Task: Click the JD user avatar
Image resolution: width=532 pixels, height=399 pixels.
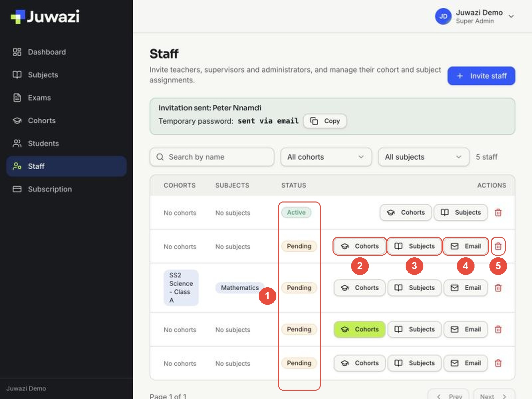Action: (443, 16)
